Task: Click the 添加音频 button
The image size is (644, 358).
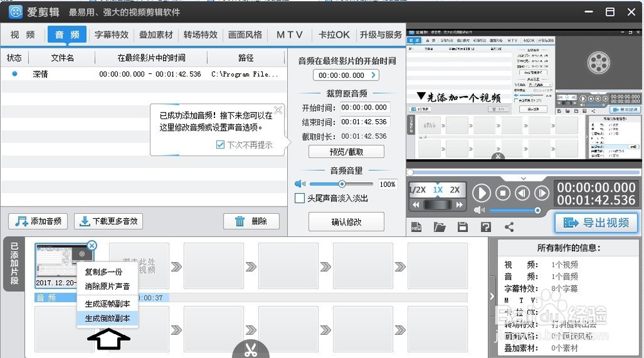Action: pyautogui.click(x=39, y=221)
